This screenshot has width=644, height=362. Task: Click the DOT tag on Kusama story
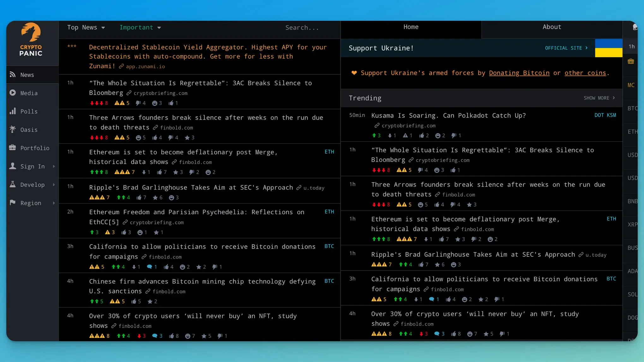[x=599, y=115]
